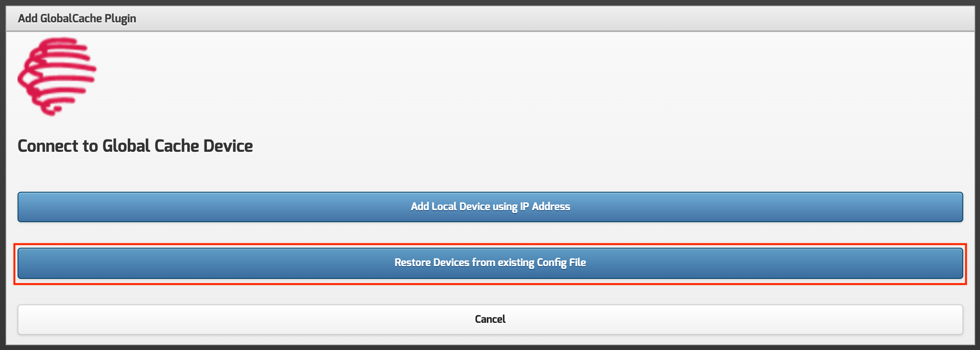Start adding a device using IP Address

coord(490,207)
